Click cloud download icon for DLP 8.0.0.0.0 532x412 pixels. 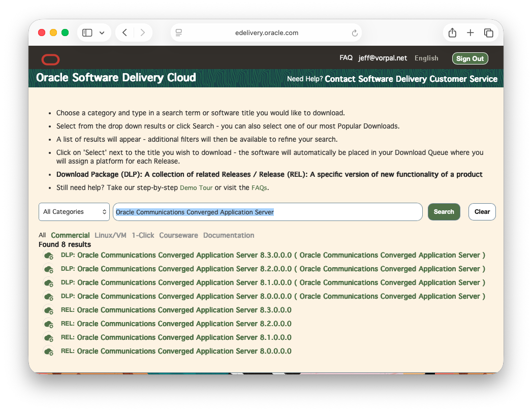[x=49, y=297]
